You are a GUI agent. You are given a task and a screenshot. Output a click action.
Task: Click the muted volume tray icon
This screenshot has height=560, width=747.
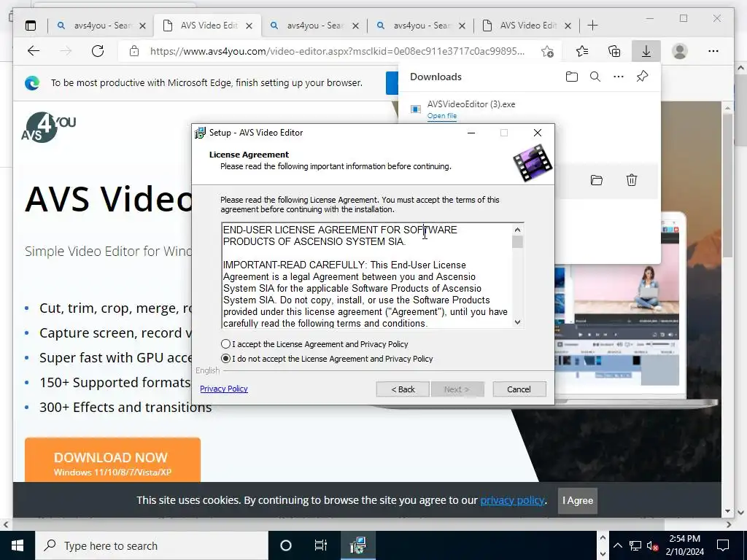(652, 545)
